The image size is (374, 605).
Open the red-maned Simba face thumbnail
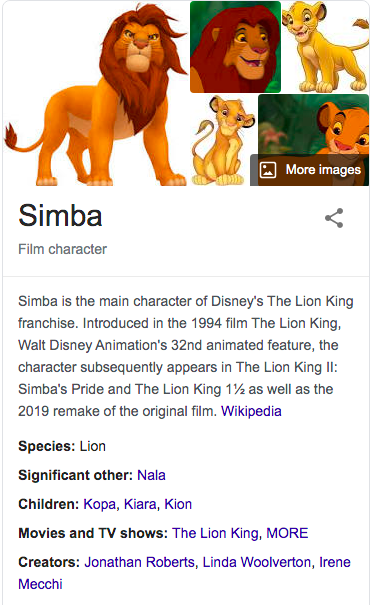(235, 47)
